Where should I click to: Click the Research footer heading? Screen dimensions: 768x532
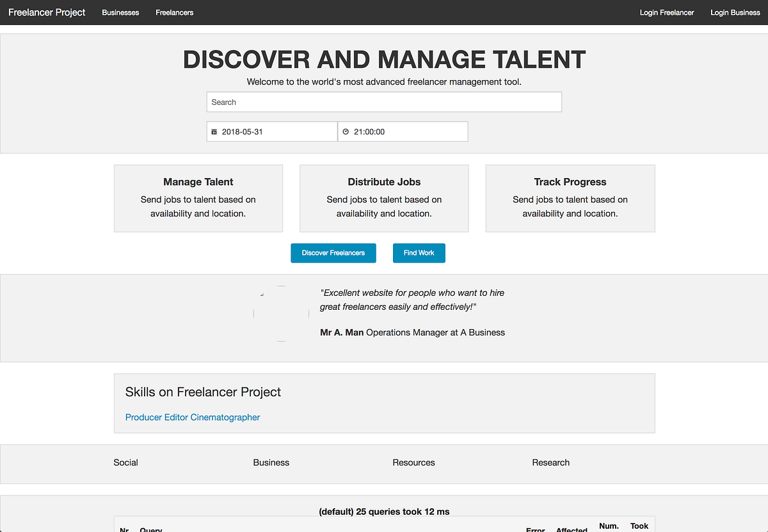point(551,462)
